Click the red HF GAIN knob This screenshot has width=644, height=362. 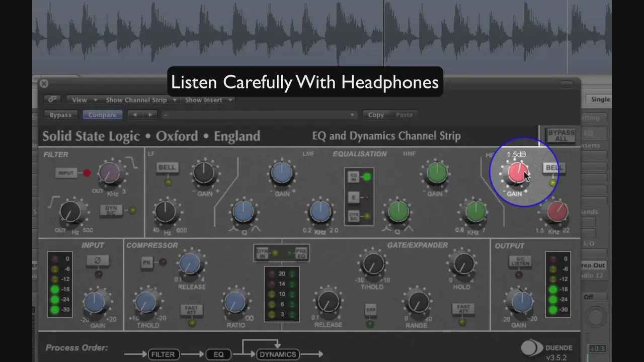(517, 173)
